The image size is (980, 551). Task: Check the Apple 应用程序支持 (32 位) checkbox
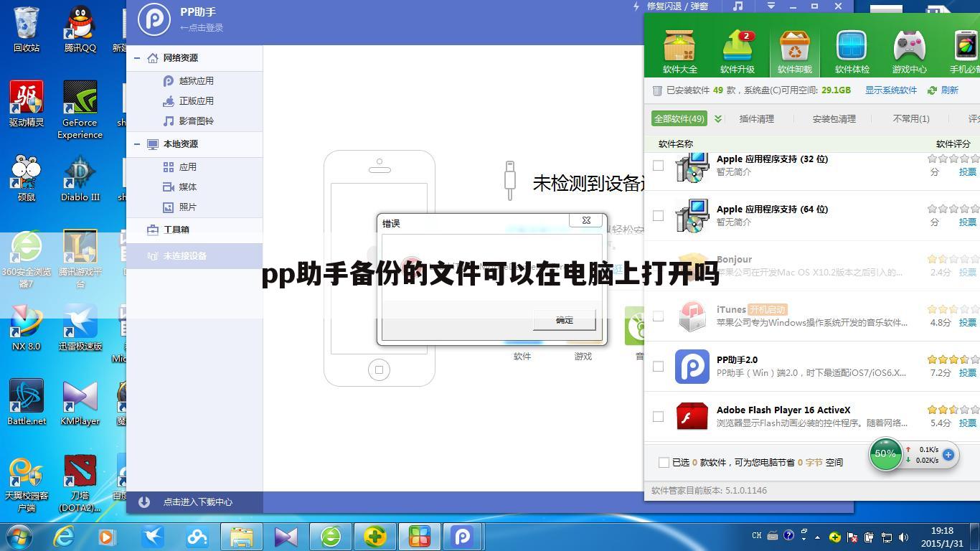pos(658,165)
